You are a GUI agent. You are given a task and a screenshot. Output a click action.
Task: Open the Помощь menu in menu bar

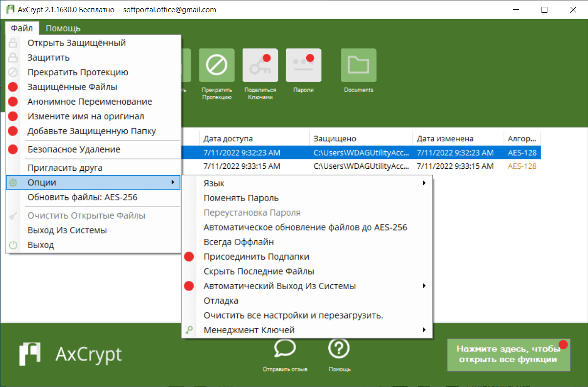pos(63,28)
